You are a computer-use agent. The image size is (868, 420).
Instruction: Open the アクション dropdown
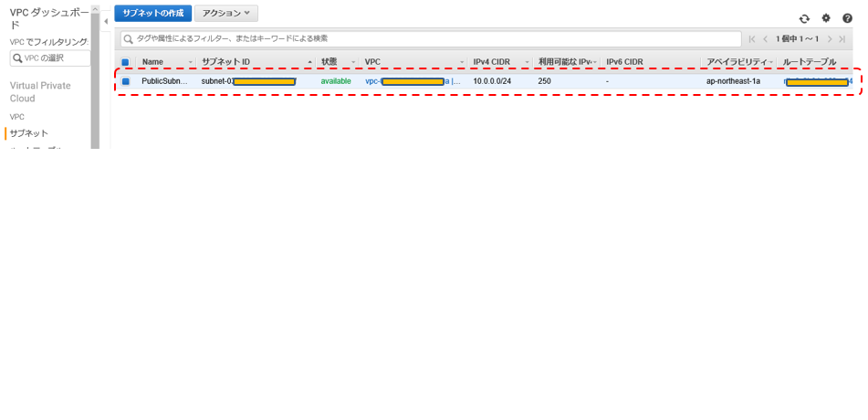(225, 14)
